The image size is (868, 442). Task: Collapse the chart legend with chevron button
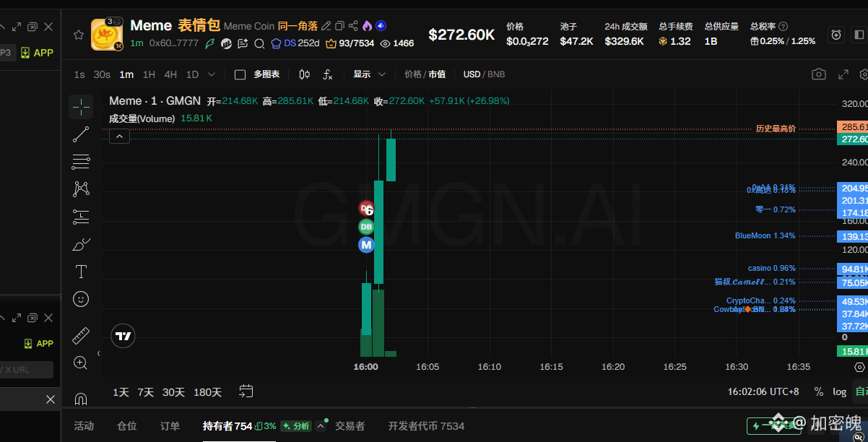pyautogui.click(x=119, y=136)
